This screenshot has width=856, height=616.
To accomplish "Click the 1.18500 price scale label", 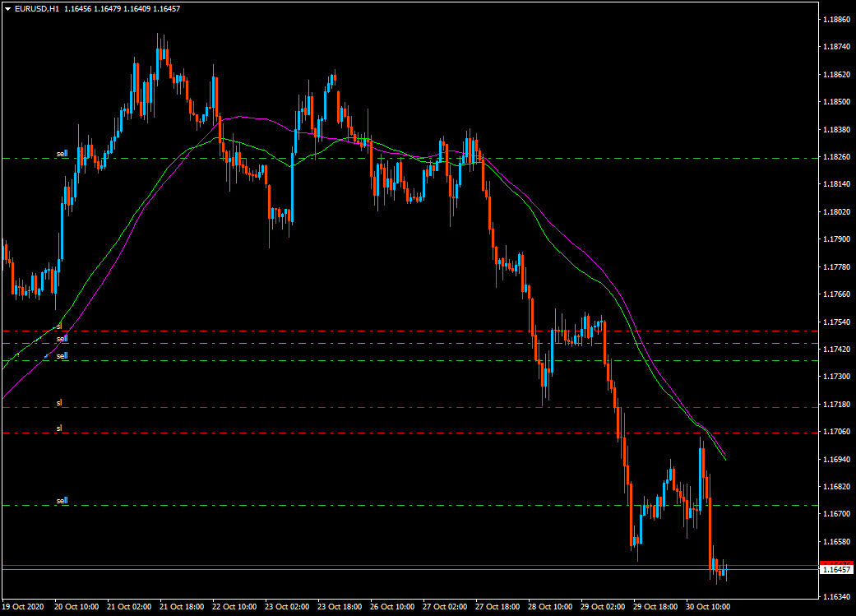I will coord(836,102).
